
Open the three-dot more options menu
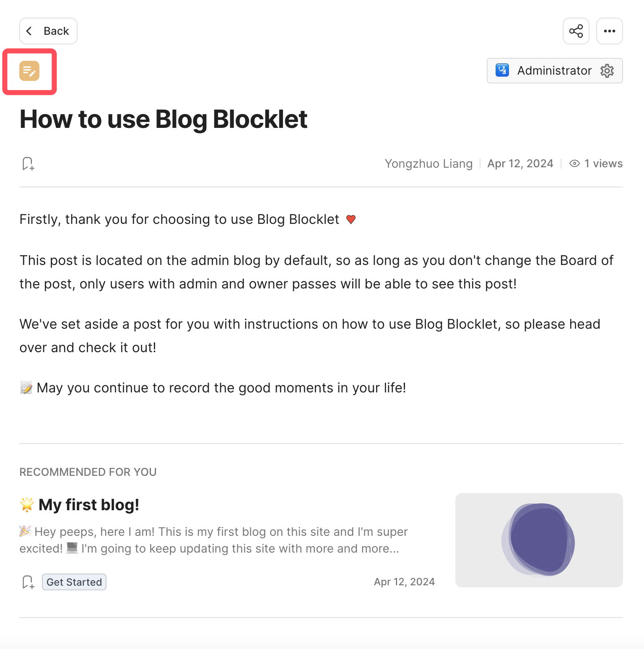tap(609, 31)
